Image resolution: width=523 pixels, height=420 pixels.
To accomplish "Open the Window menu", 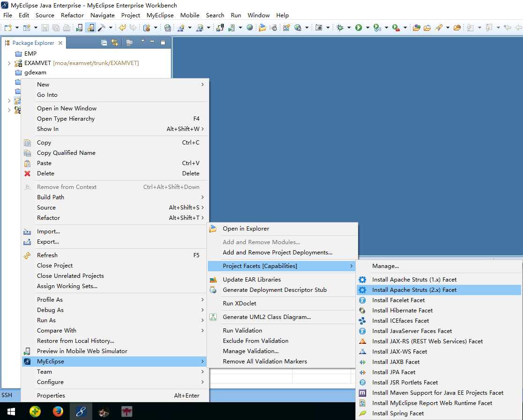I will click(258, 15).
